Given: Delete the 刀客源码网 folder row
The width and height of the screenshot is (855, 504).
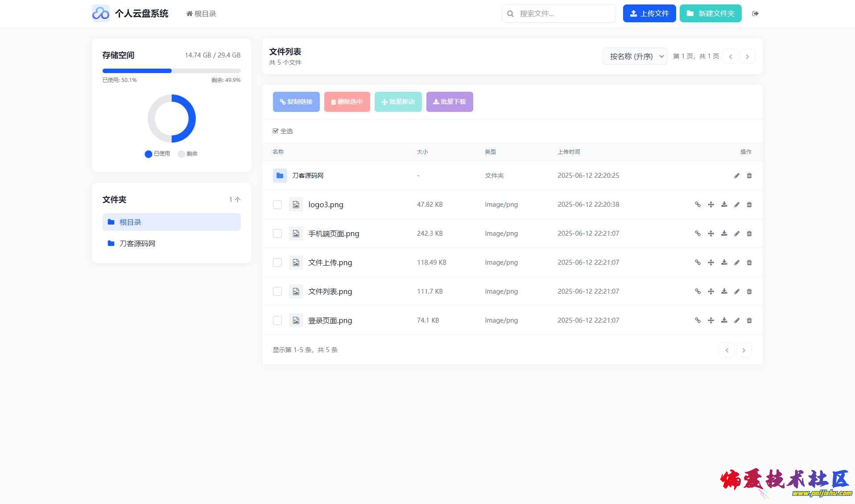Looking at the screenshot, I should [749, 176].
